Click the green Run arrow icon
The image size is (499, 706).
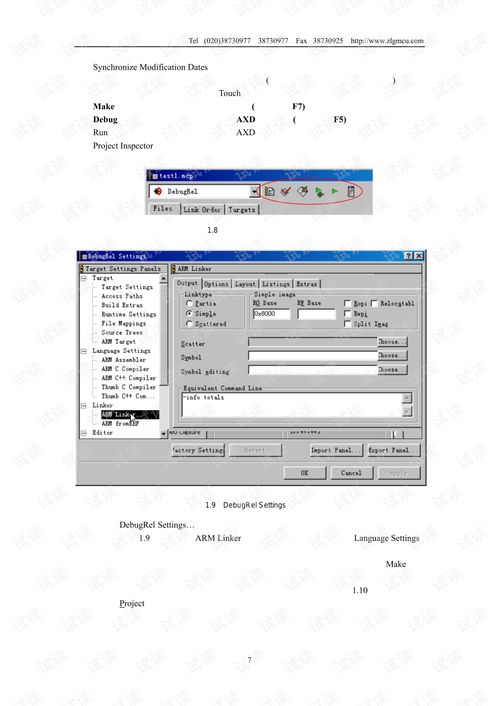click(335, 191)
